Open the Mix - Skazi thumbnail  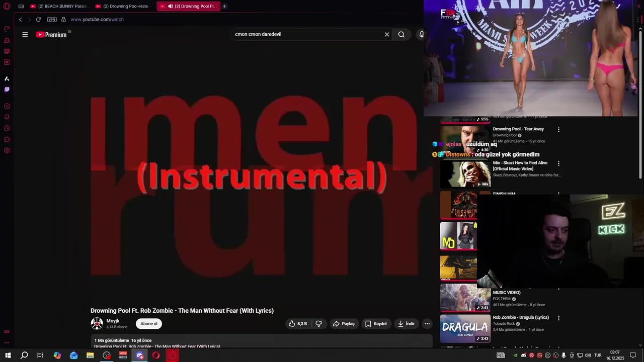[465, 174]
